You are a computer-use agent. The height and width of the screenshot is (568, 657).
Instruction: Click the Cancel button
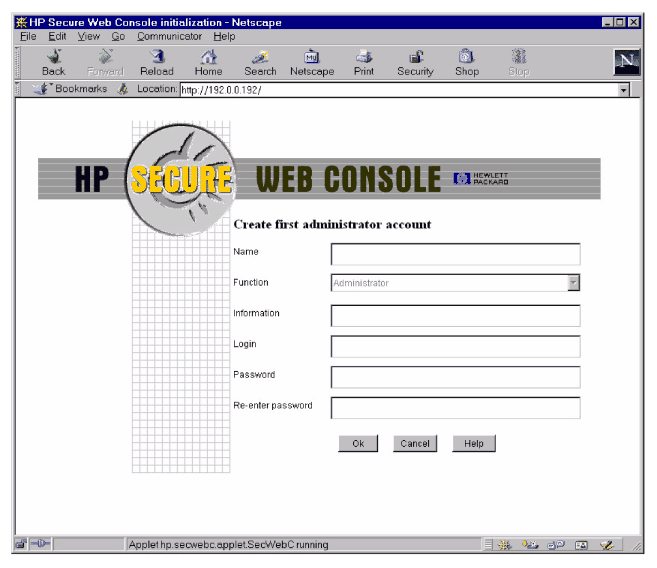point(415,443)
